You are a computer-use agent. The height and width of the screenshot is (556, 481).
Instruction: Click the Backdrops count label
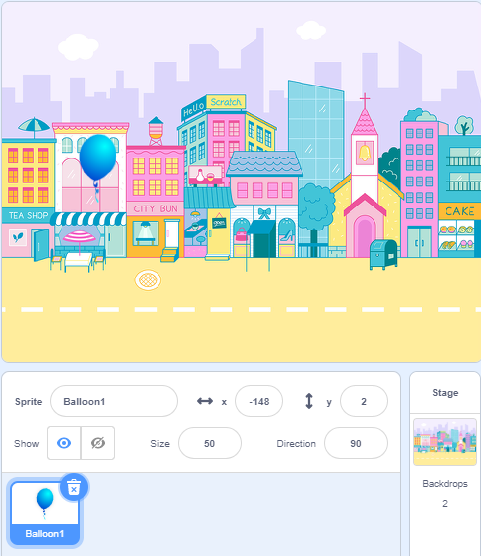click(445, 484)
